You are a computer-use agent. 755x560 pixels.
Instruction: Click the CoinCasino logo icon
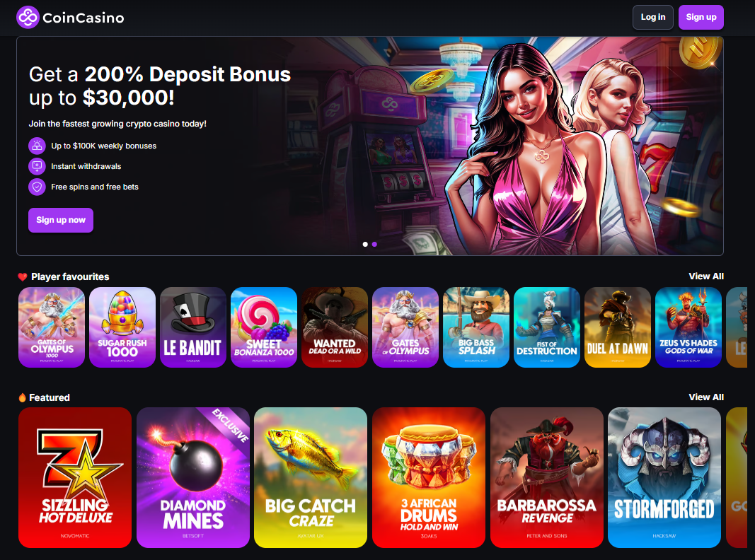(x=28, y=17)
